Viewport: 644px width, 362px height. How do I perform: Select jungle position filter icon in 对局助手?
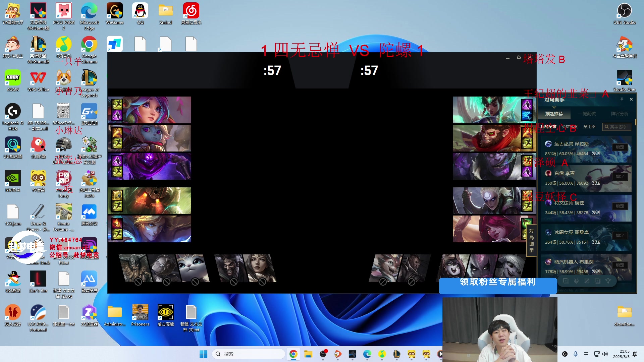[x=576, y=281]
